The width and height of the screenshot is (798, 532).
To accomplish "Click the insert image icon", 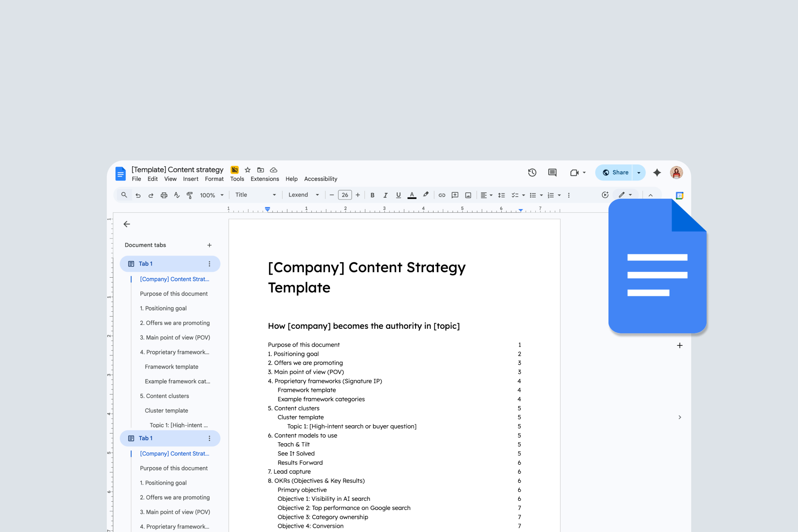I will tap(468, 195).
